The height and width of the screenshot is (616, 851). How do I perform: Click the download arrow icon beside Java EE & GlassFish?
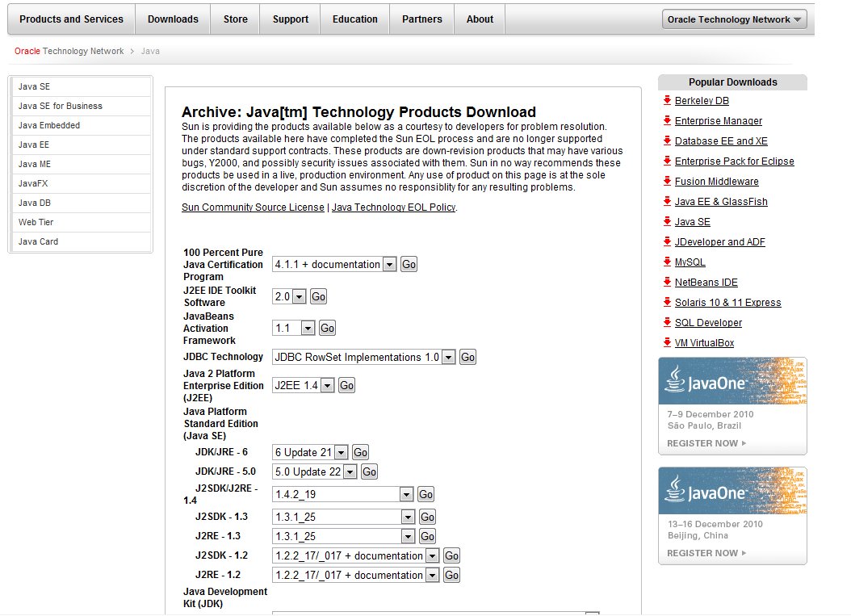[667, 201]
